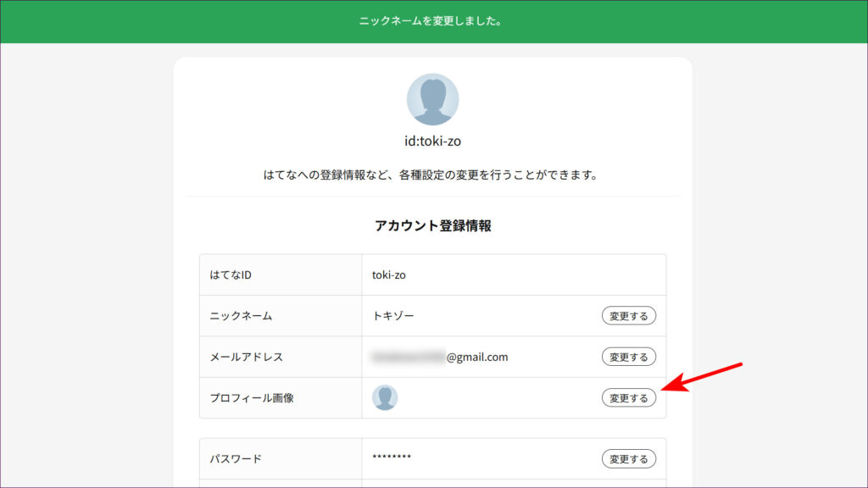Screen dimensions: 868x488
Task: Click the large profile avatar at top
Action: [432, 99]
